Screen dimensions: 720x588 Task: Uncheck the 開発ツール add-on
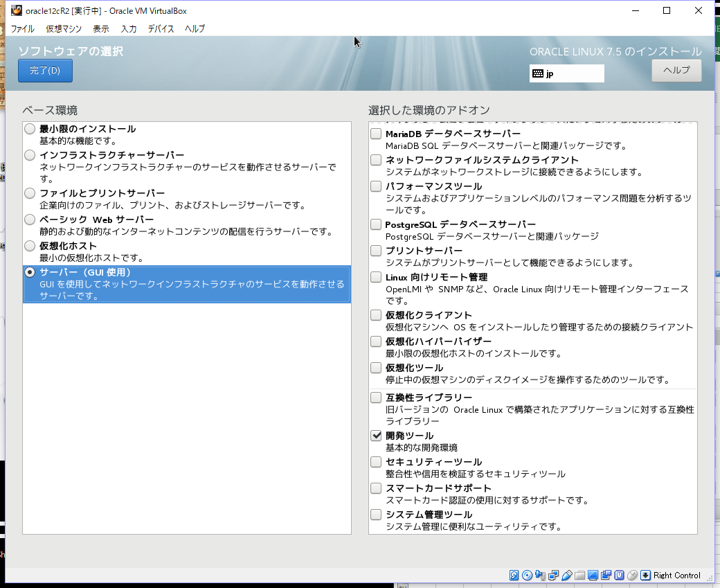pos(376,436)
